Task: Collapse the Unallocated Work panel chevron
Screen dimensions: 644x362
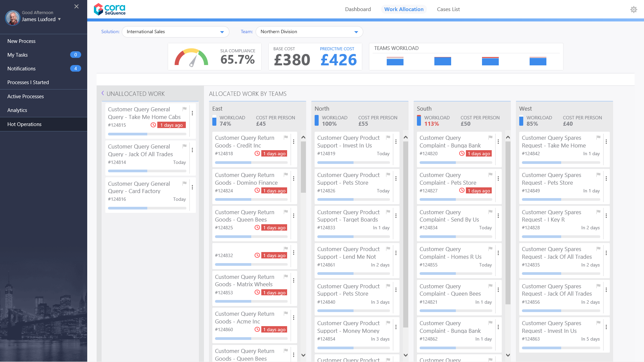Action: (x=103, y=93)
